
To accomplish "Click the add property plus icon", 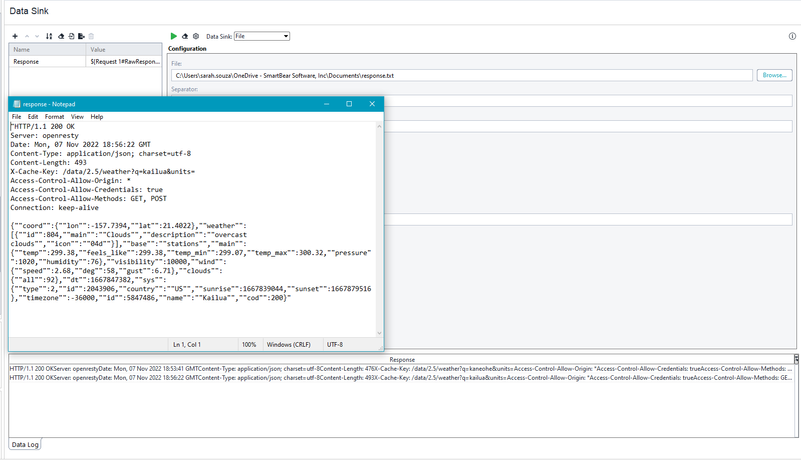I will (x=15, y=36).
